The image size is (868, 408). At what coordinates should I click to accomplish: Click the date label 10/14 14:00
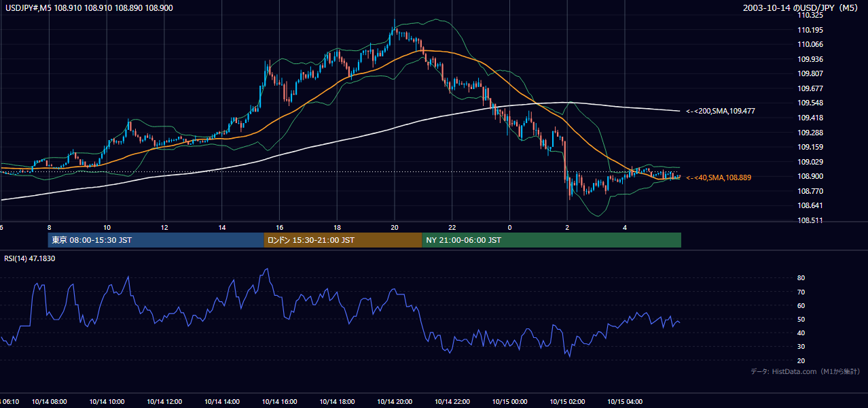point(222,402)
